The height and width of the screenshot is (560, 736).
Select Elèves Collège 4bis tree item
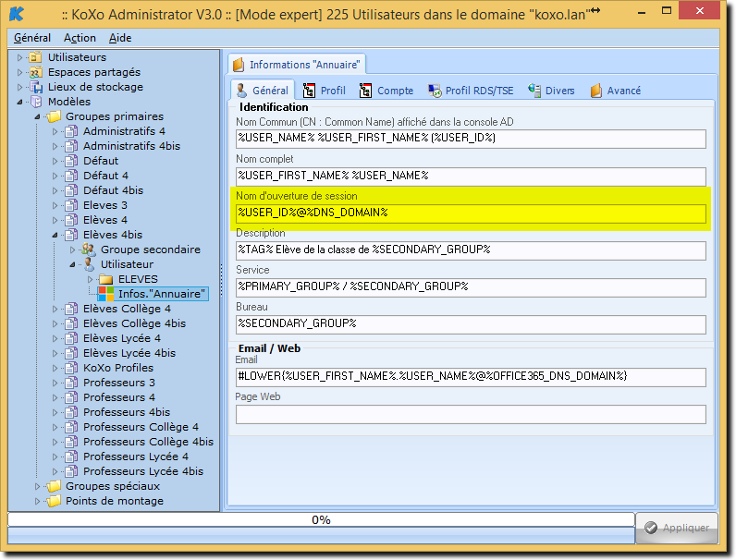point(134,323)
